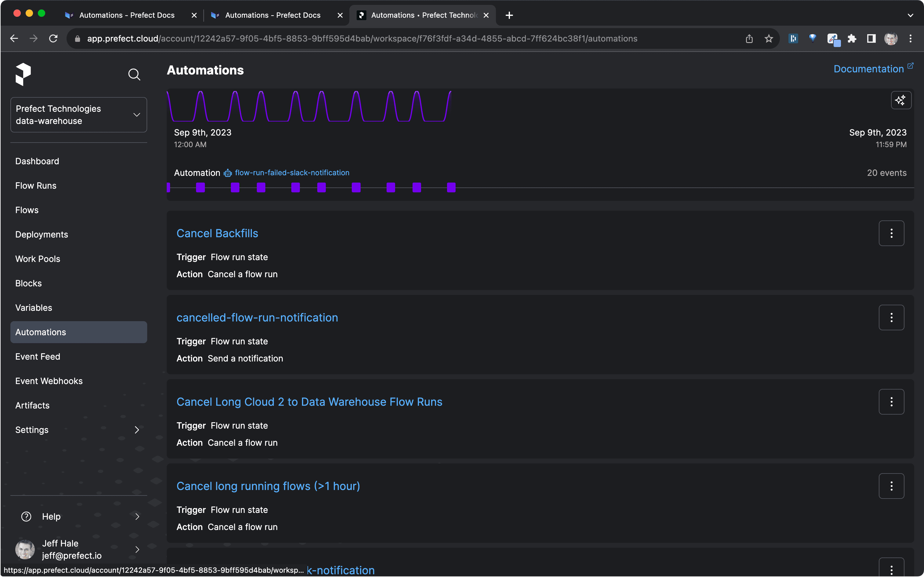This screenshot has height=577, width=924.
Task: Click the sparkle icon on the events chart
Action: click(x=901, y=100)
